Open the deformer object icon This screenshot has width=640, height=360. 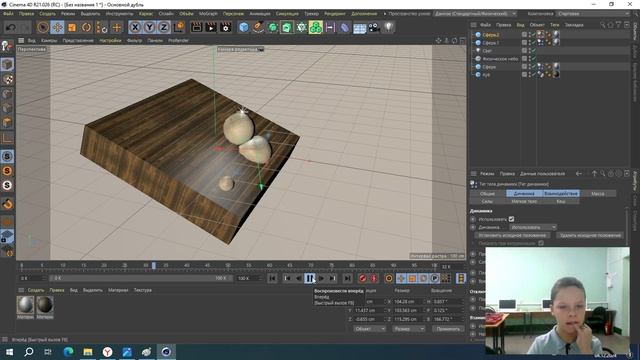click(344, 27)
